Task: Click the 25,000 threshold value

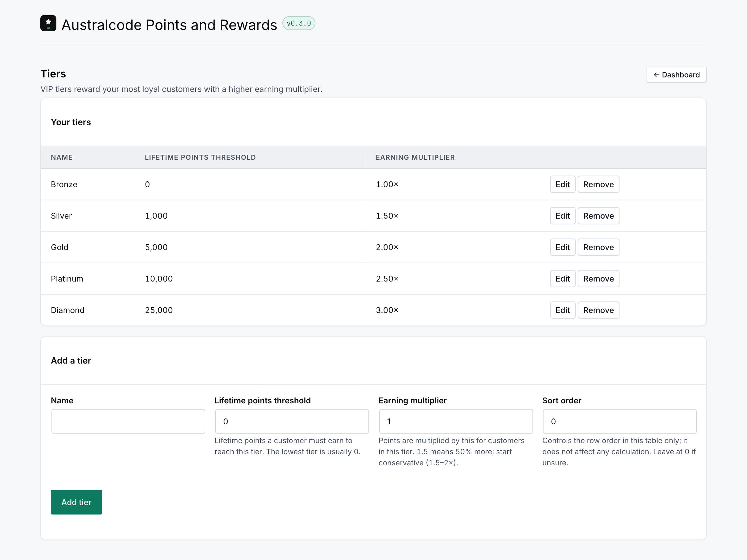Action: 159,310
